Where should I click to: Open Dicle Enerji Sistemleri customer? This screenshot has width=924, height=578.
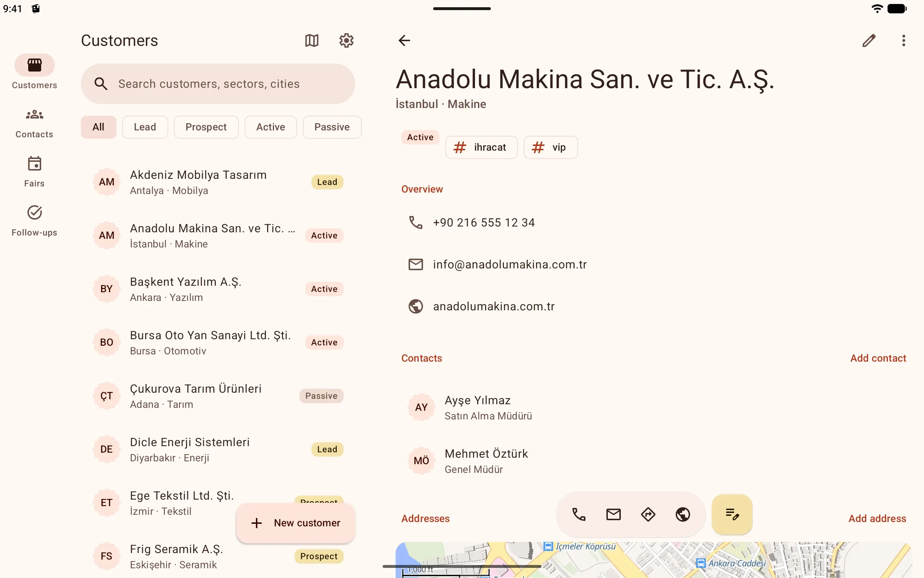point(218,449)
